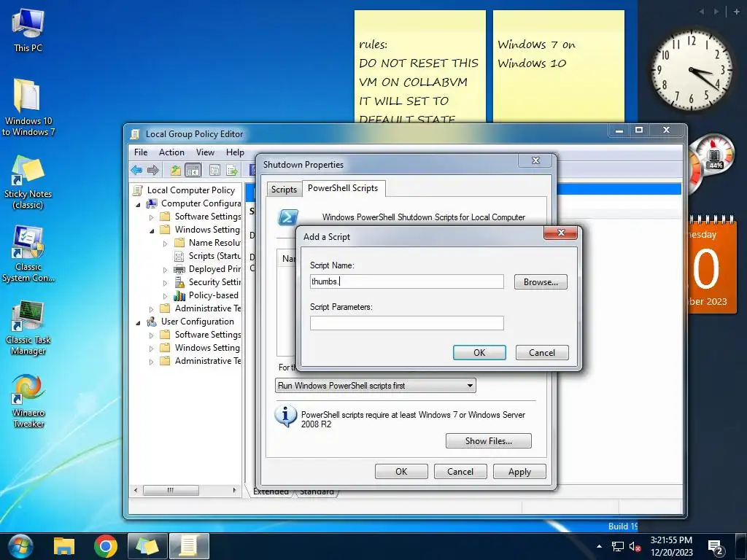Image resolution: width=747 pixels, height=560 pixels.
Task: Expand the Security Settings node
Action: (x=166, y=283)
